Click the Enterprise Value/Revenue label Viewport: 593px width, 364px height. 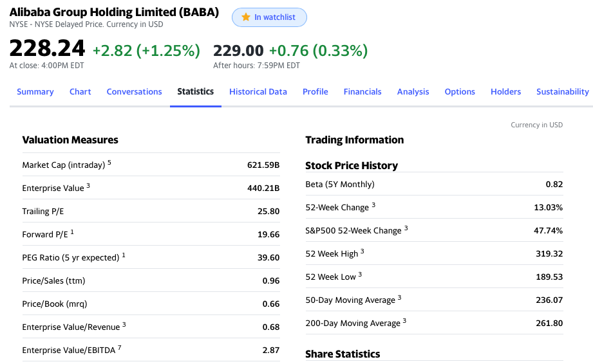[x=71, y=327]
